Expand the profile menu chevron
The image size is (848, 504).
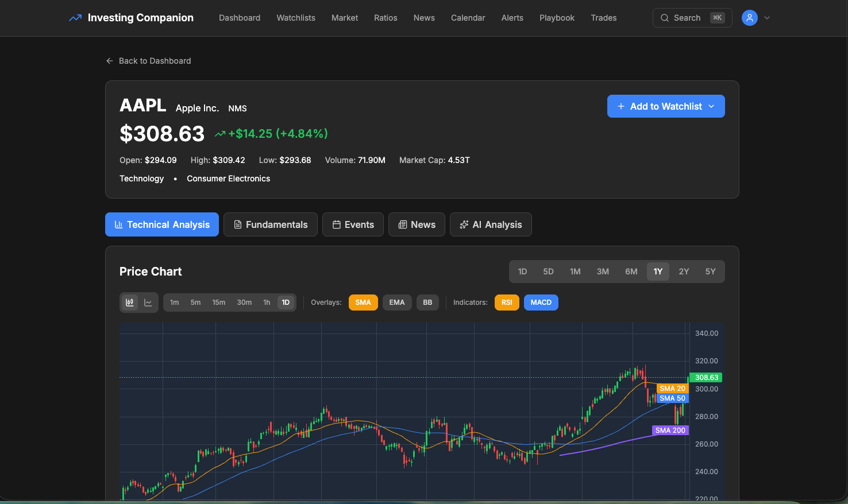pos(766,18)
